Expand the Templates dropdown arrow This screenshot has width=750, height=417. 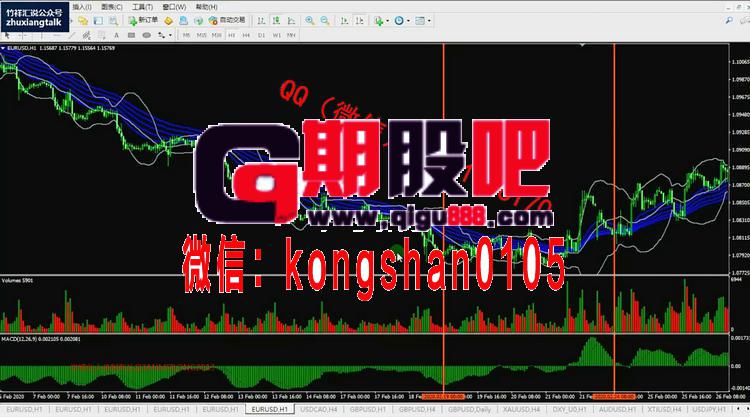429,21
